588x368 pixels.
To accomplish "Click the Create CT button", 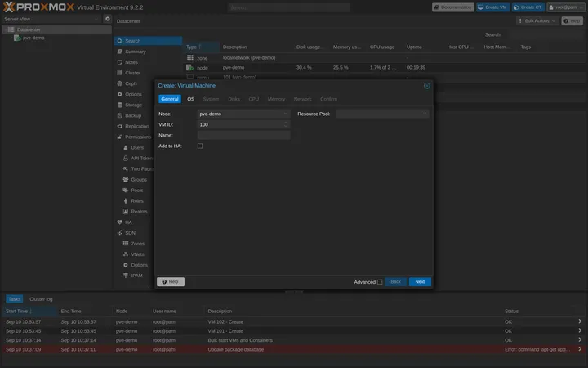I will 528,7.
